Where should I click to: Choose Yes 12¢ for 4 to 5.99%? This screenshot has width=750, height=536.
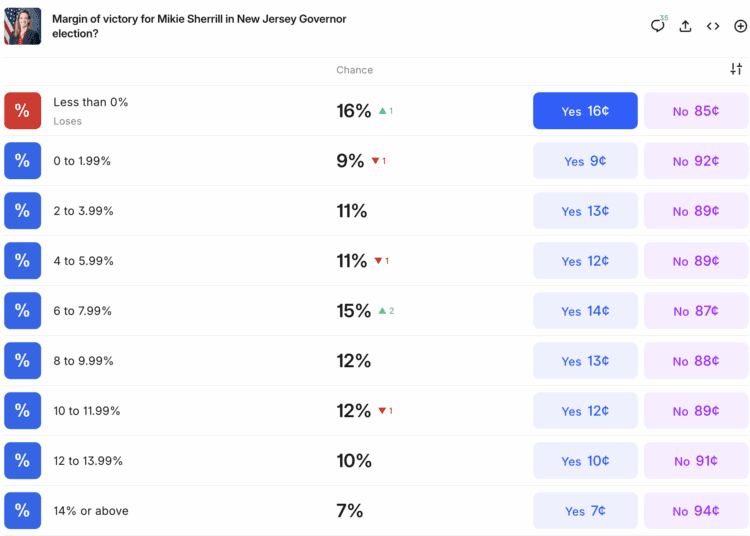pyautogui.click(x=585, y=261)
